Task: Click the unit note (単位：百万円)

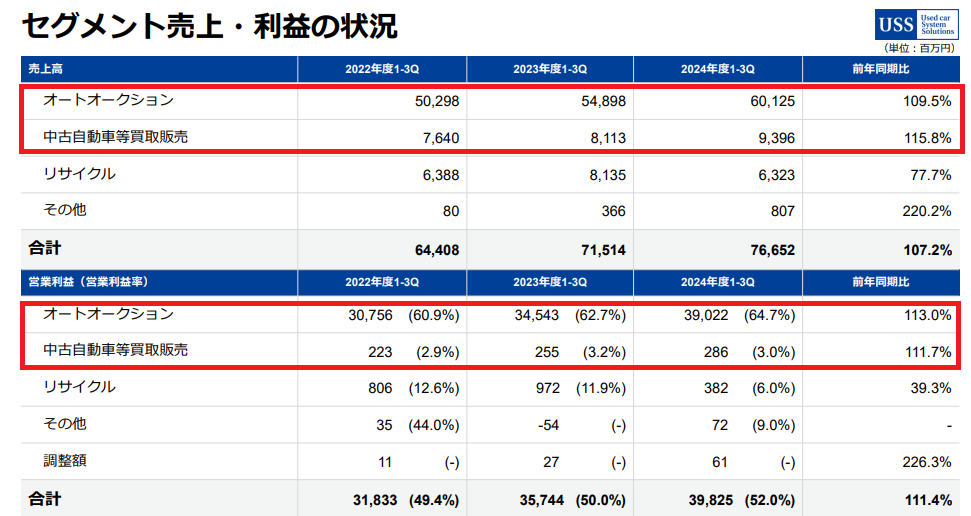Action: point(919,48)
